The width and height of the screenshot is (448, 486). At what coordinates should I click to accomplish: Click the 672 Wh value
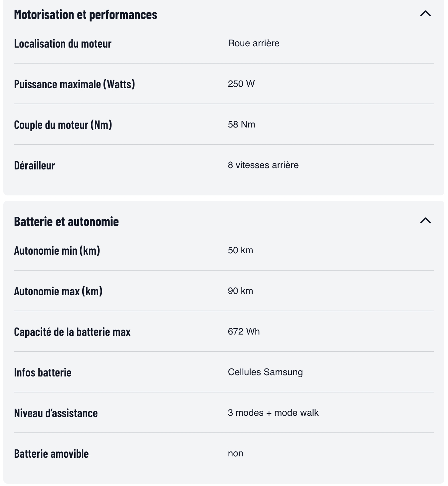click(244, 332)
